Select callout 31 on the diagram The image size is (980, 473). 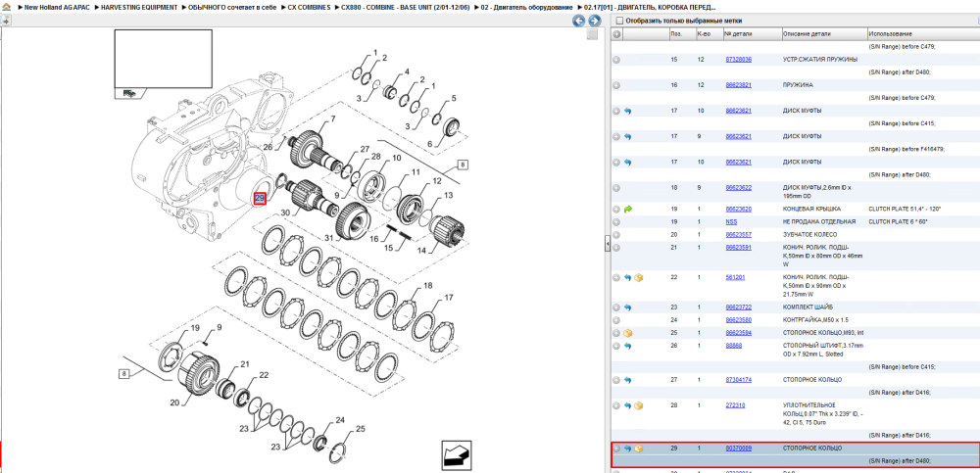[328, 237]
